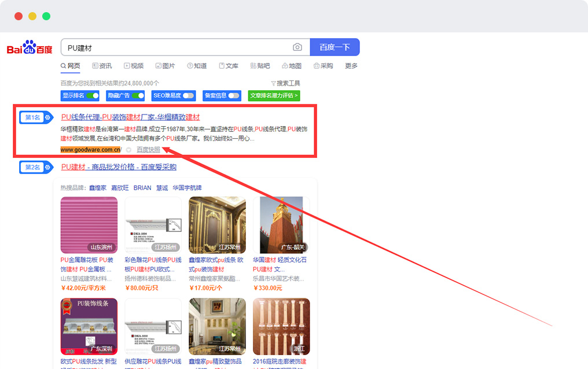Image resolution: width=588 pixels, height=369 pixels.
Task: Click the 文章排名潜力评估 button
Action: tap(274, 95)
